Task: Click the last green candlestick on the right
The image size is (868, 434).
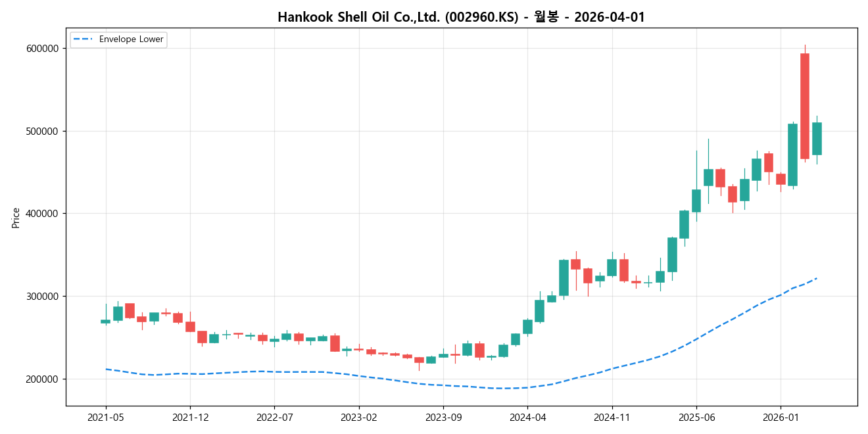Action: 817,139
